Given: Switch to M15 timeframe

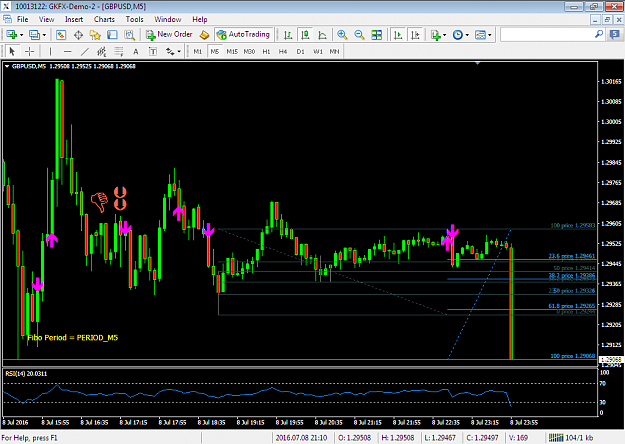Looking at the screenshot, I should [x=232, y=51].
